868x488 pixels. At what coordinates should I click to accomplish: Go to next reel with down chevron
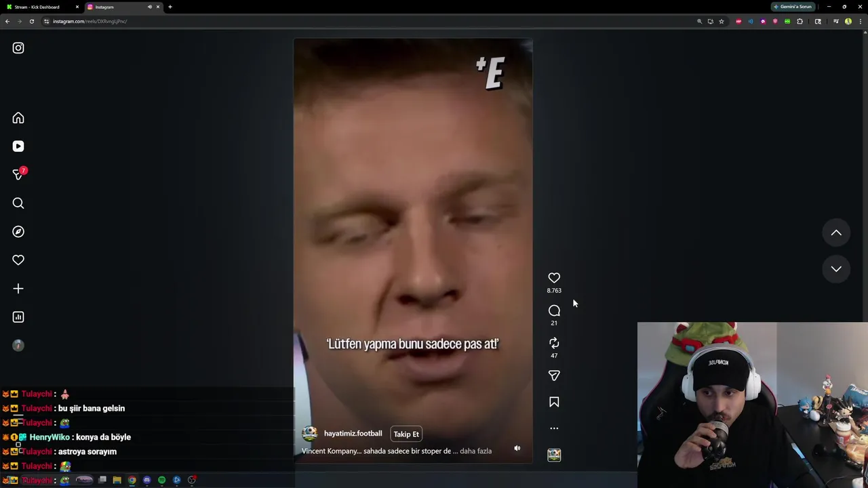pos(836,269)
